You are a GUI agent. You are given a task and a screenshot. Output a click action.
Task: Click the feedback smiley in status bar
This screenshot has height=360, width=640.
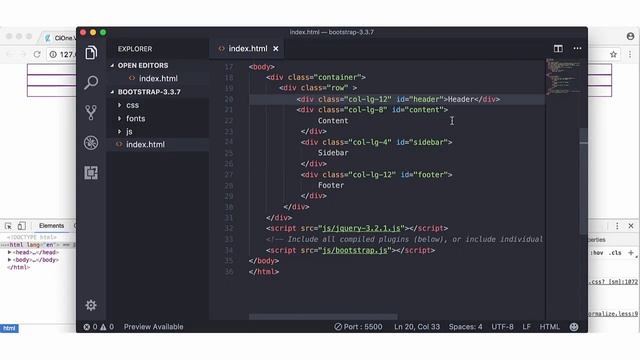[x=574, y=327]
